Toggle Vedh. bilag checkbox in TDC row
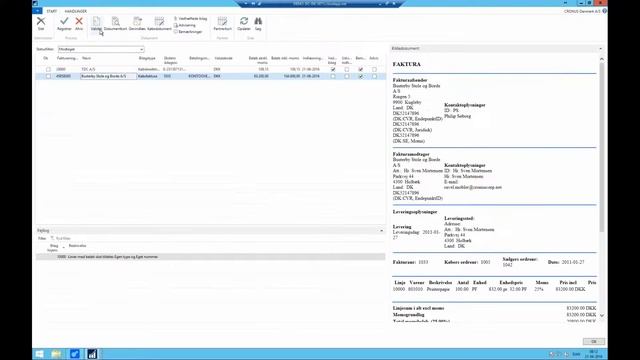Viewport: 640px width, 360px height. [x=333, y=69]
